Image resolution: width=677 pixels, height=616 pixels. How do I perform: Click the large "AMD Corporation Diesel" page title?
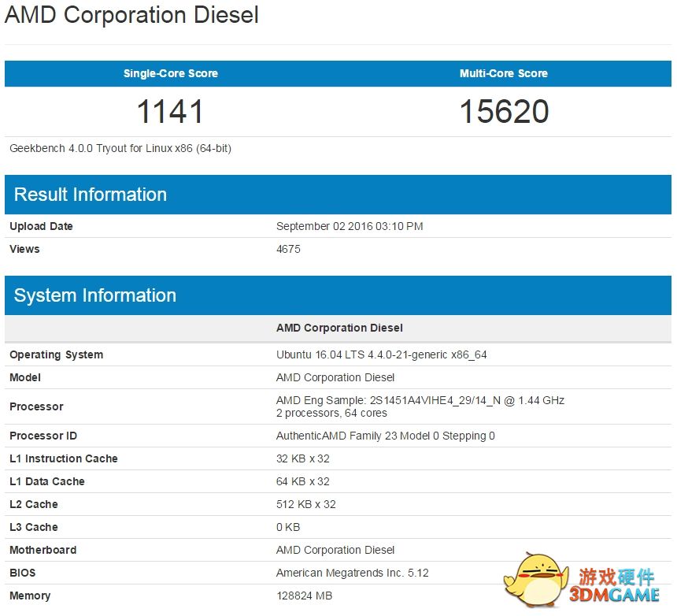[131, 15]
